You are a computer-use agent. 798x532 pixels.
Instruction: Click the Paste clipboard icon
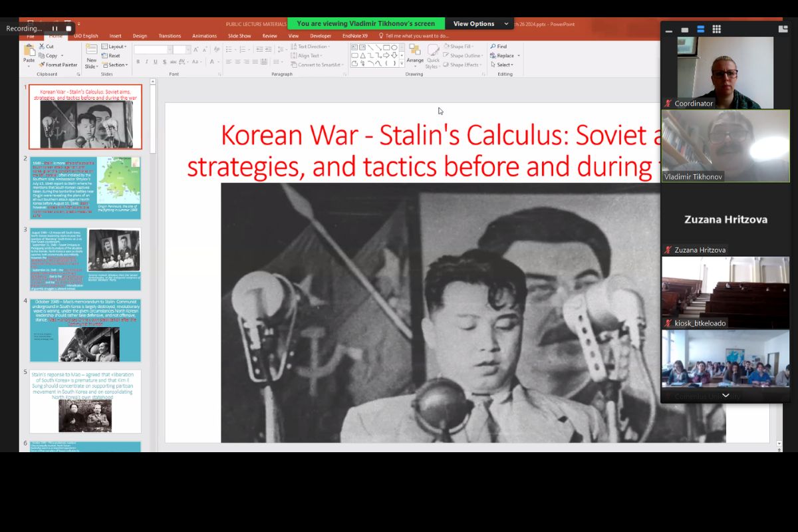[29, 52]
